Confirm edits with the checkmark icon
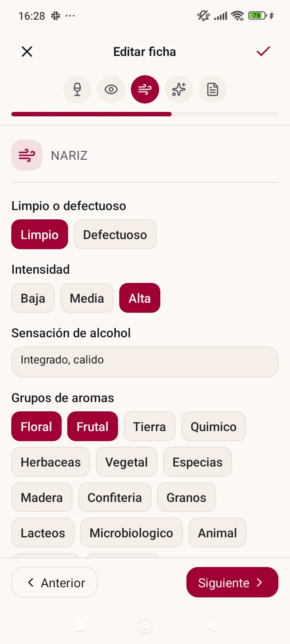 [x=263, y=52]
